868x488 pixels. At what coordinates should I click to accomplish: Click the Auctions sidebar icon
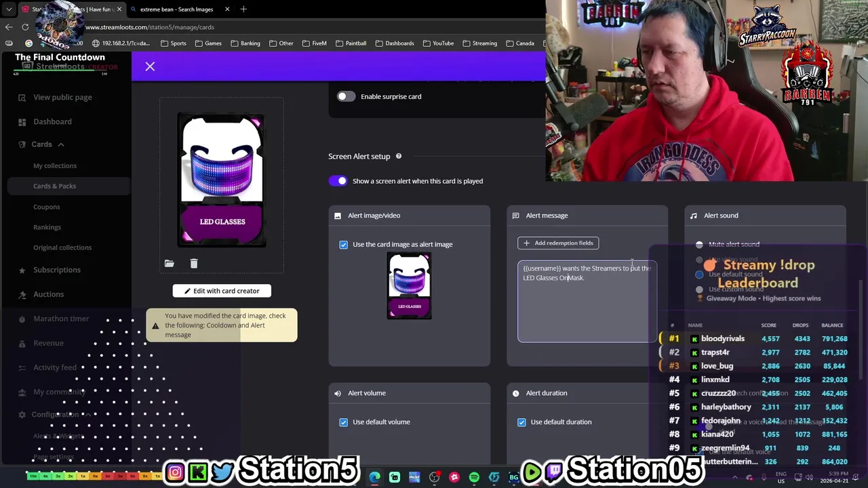click(x=22, y=294)
